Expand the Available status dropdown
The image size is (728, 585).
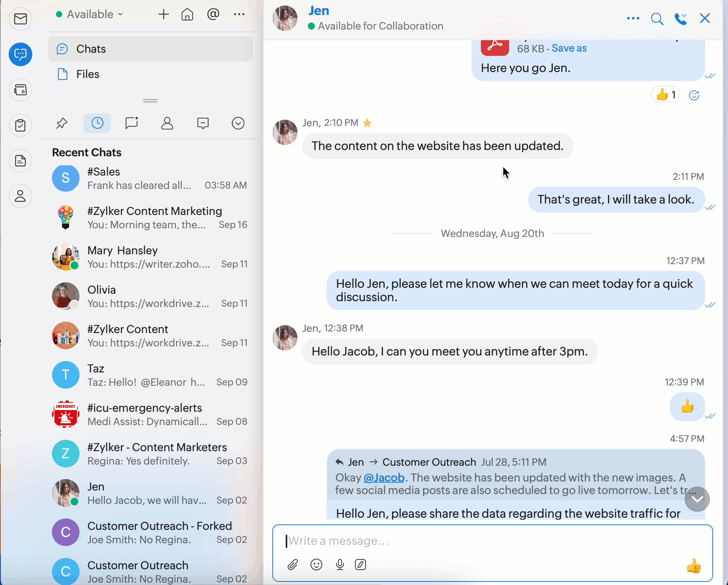[90, 15]
